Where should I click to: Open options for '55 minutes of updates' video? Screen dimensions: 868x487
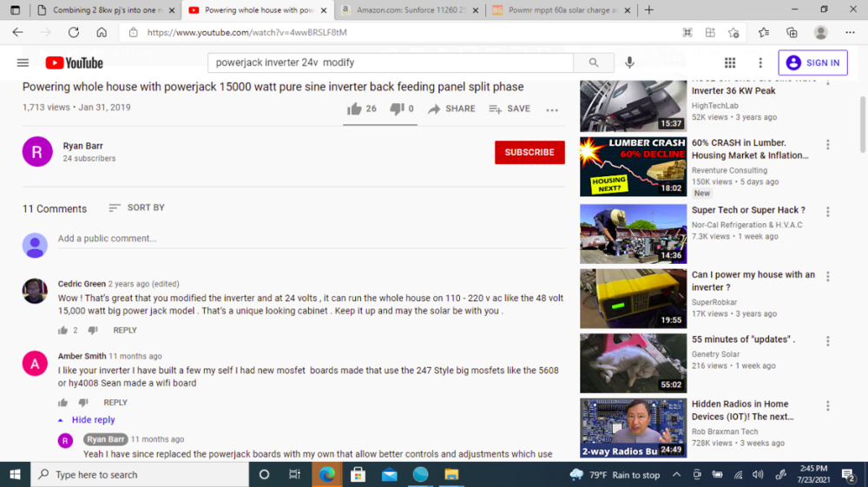tap(827, 341)
